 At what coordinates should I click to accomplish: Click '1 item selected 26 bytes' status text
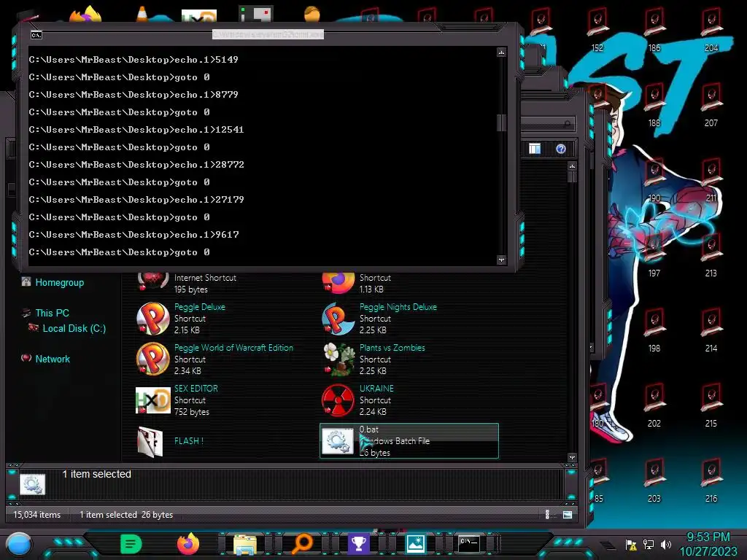[x=126, y=515]
